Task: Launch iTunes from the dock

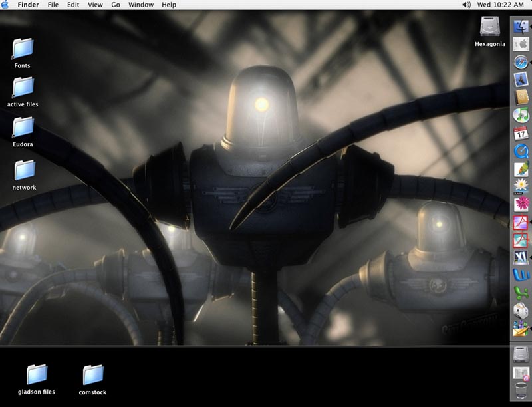Action: coord(521,115)
